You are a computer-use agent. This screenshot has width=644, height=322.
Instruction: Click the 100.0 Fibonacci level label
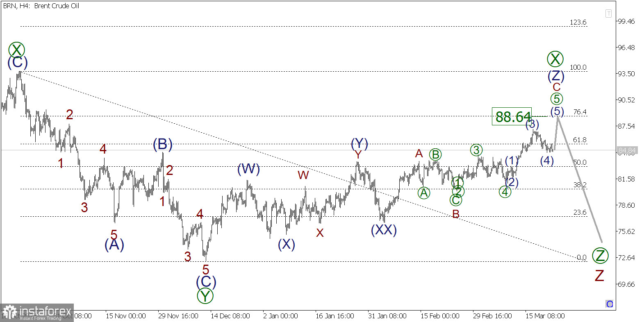pos(578,68)
